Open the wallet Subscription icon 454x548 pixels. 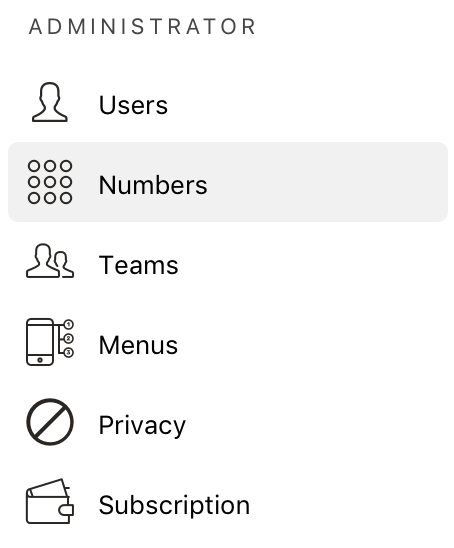(50, 502)
